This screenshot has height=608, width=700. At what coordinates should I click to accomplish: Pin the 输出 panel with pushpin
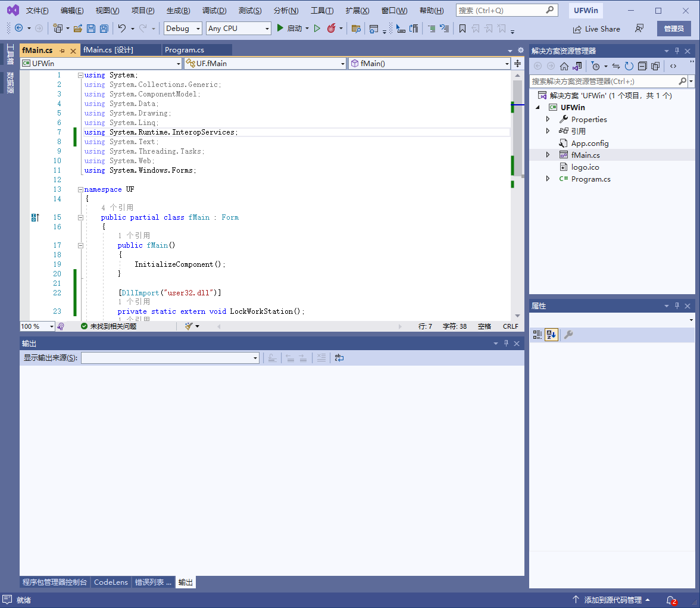click(x=506, y=343)
